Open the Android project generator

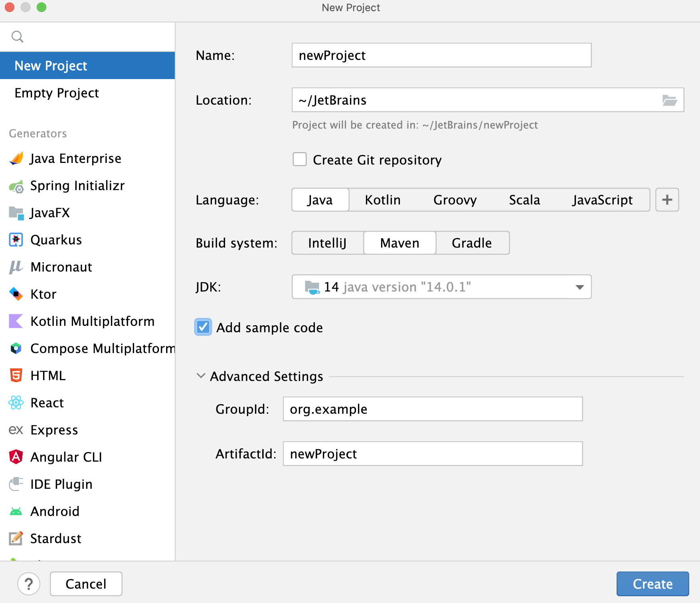pos(55,511)
